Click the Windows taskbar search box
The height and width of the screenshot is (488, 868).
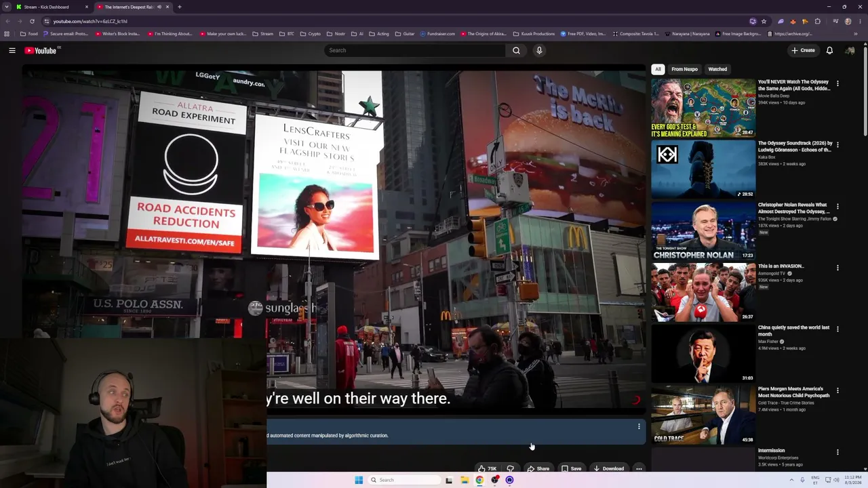[x=406, y=480]
